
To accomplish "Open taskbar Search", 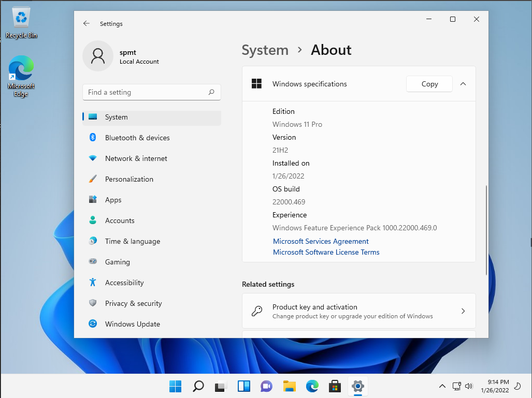I will (198, 386).
